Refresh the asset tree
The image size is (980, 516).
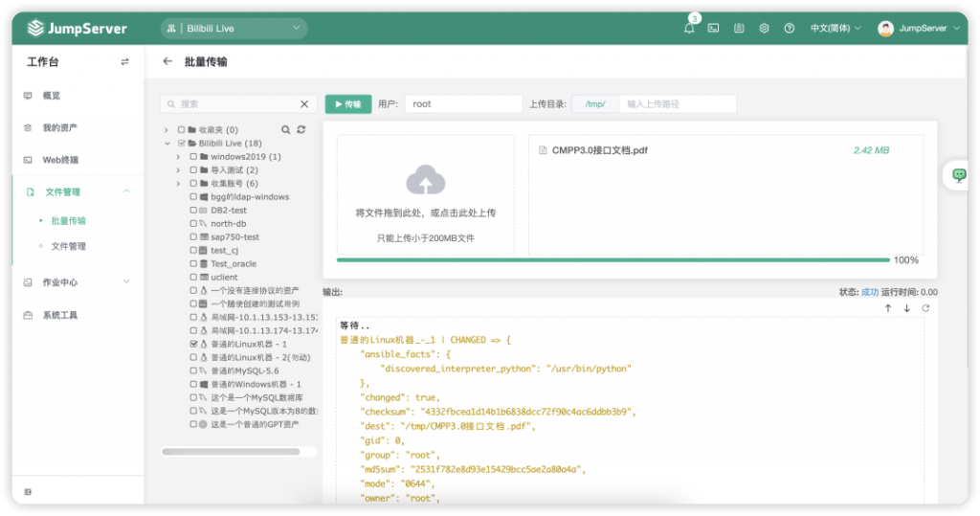(301, 129)
